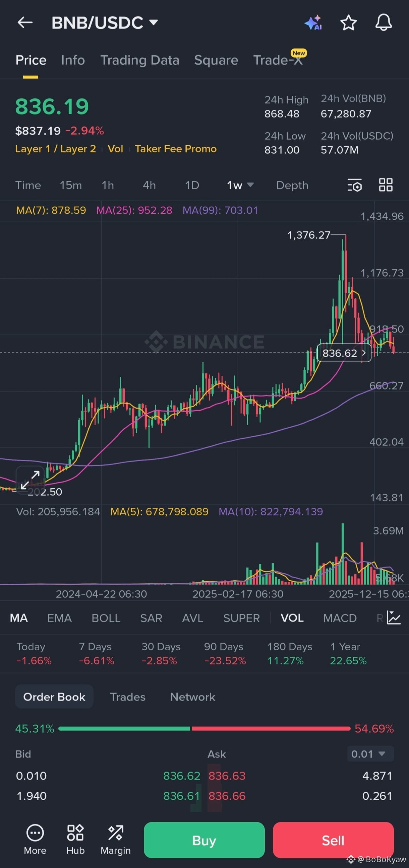Open the AI sparkle assistant icon

(x=313, y=22)
